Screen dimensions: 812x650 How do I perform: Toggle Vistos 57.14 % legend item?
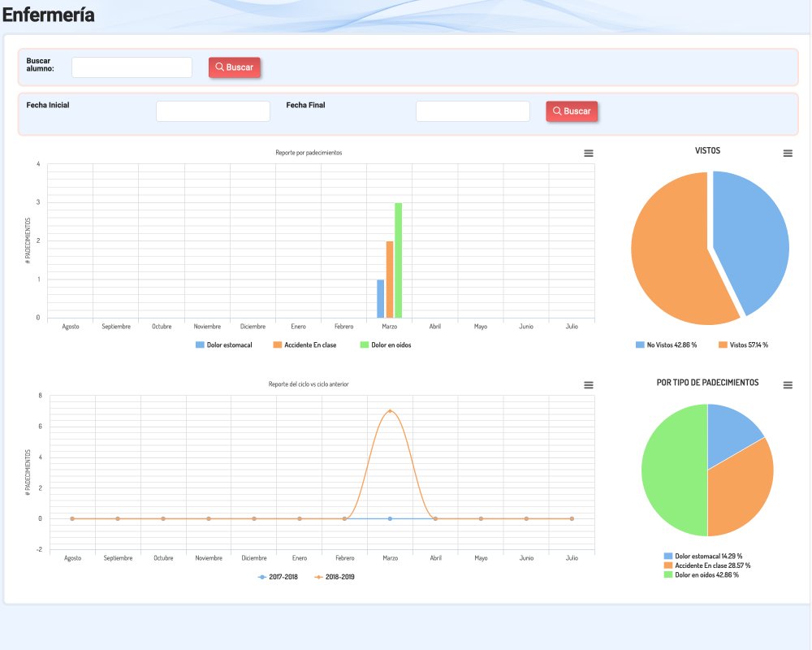coord(744,345)
